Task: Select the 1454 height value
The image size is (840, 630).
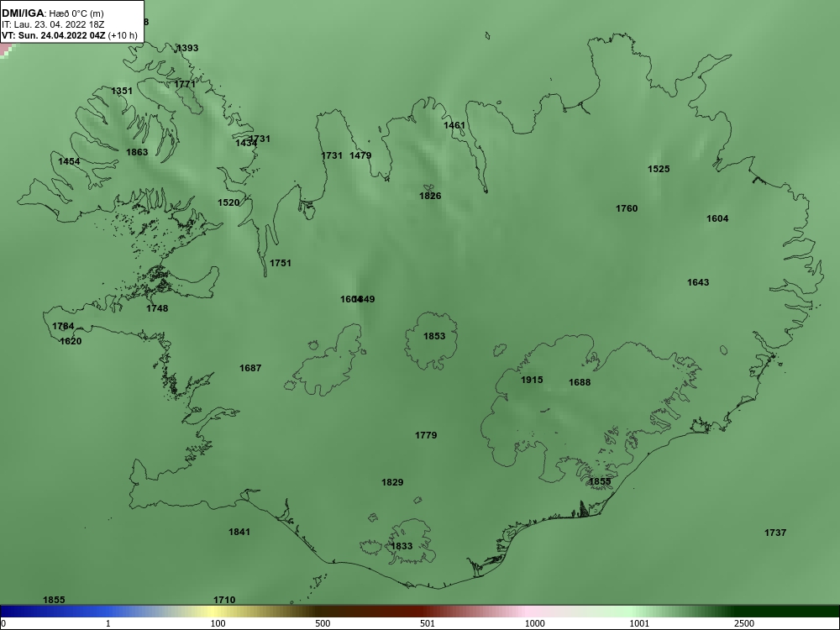Action: 69,162
